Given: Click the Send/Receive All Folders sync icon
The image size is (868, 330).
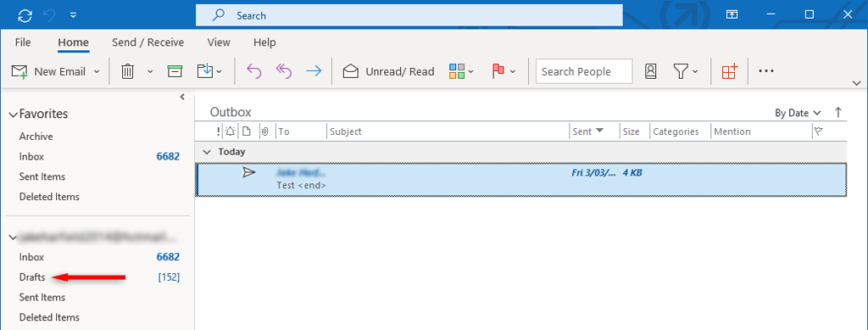Looking at the screenshot, I should point(25,15).
